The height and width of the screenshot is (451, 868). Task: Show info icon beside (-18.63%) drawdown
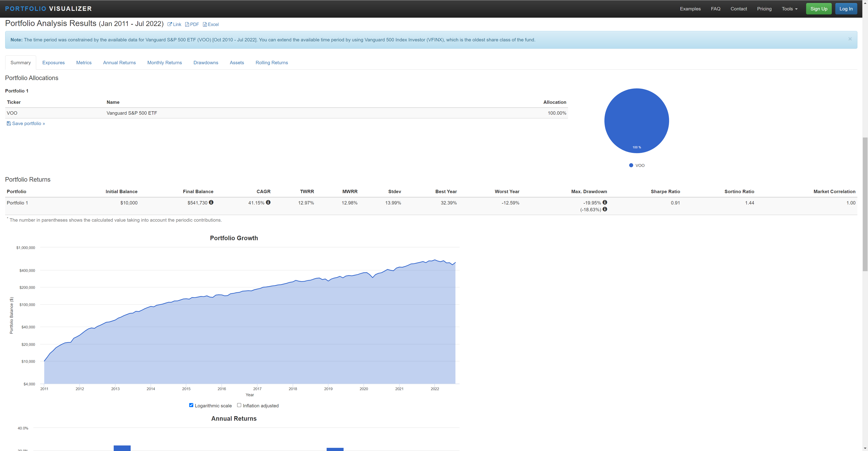(x=605, y=209)
